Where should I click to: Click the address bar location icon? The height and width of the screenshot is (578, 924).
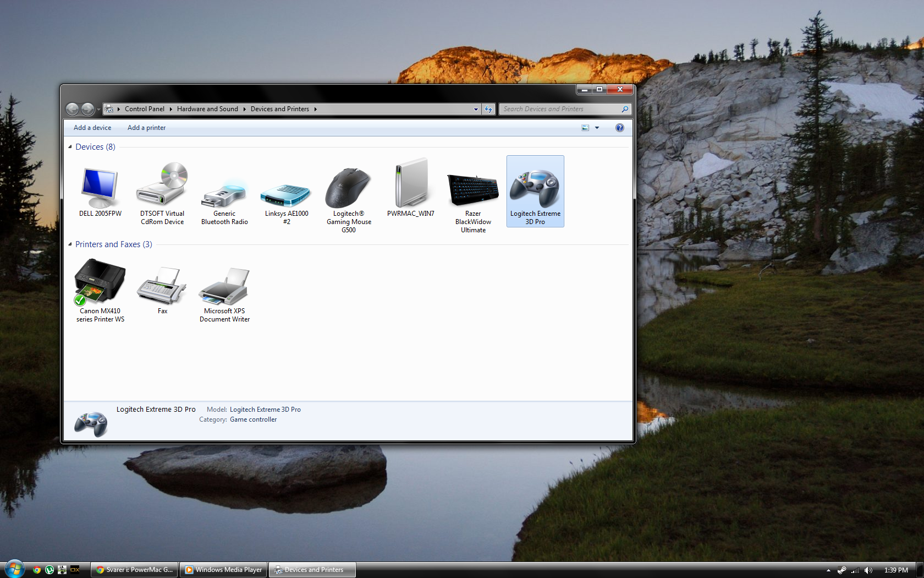[x=109, y=109]
